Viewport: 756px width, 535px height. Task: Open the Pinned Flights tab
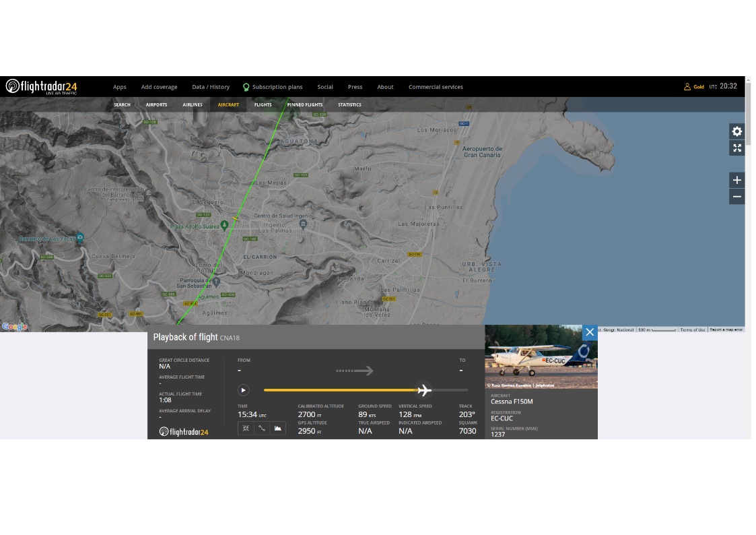(305, 104)
